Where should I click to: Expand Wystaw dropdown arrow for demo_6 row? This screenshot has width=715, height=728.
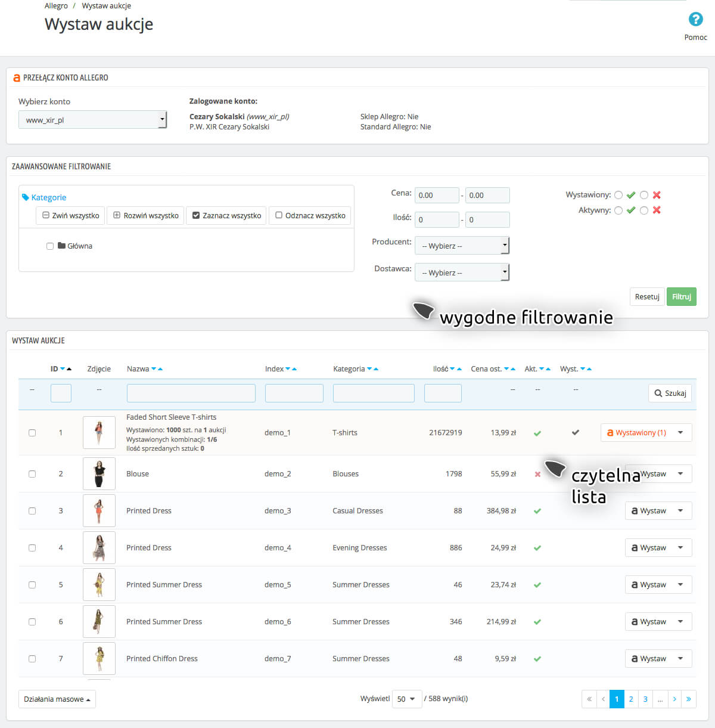tap(680, 622)
